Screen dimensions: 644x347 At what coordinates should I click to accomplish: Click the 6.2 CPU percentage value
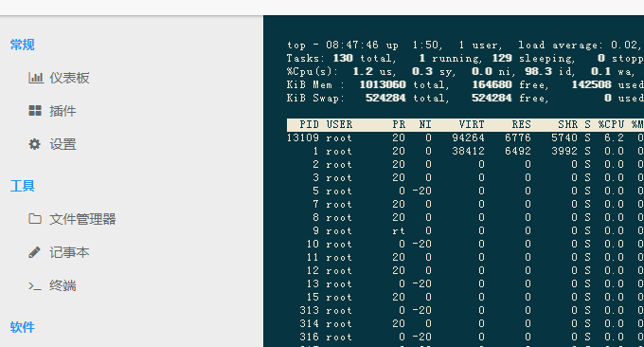[614, 137]
